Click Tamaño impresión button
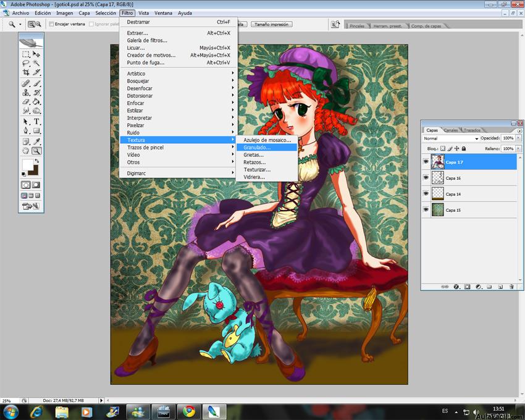The width and height of the screenshot is (525, 420). pos(272,25)
